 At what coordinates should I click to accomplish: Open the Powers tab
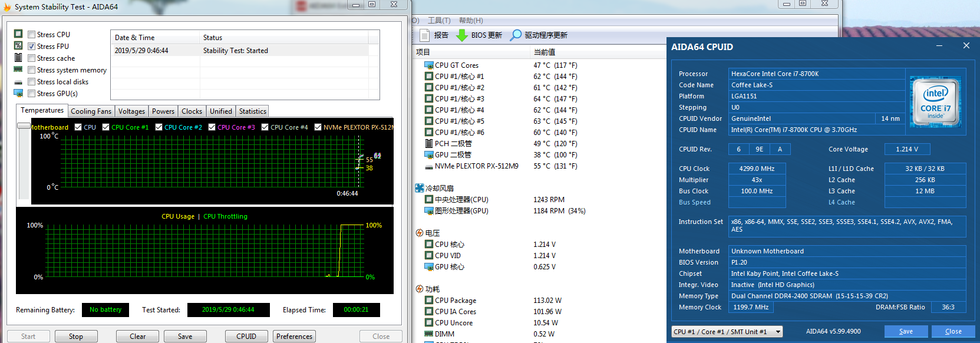pos(163,111)
